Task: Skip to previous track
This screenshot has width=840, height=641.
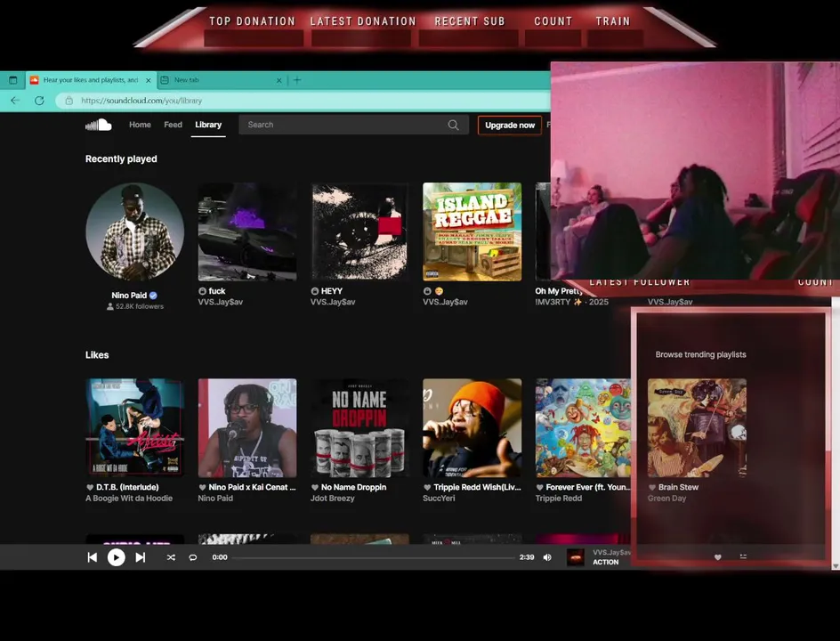Action: 93,557
